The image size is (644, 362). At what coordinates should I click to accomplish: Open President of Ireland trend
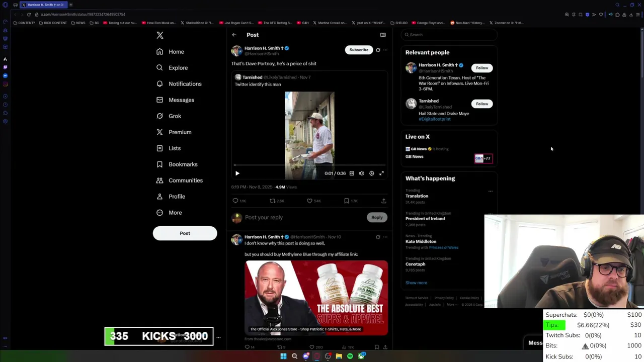pyautogui.click(x=425, y=219)
